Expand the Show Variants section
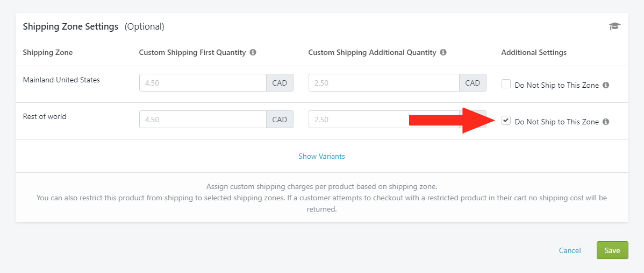Viewport: 644px width, 273px height. (x=321, y=156)
